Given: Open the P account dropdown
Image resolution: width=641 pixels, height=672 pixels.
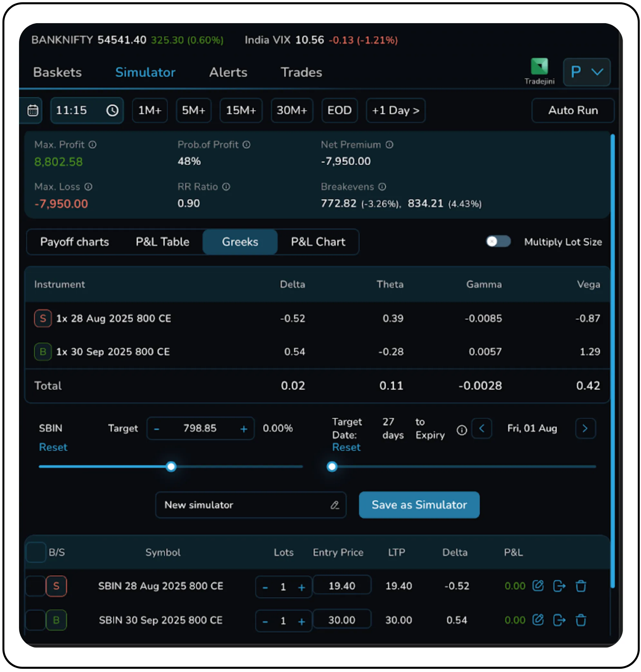Looking at the screenshot, I should click(587, 72).
